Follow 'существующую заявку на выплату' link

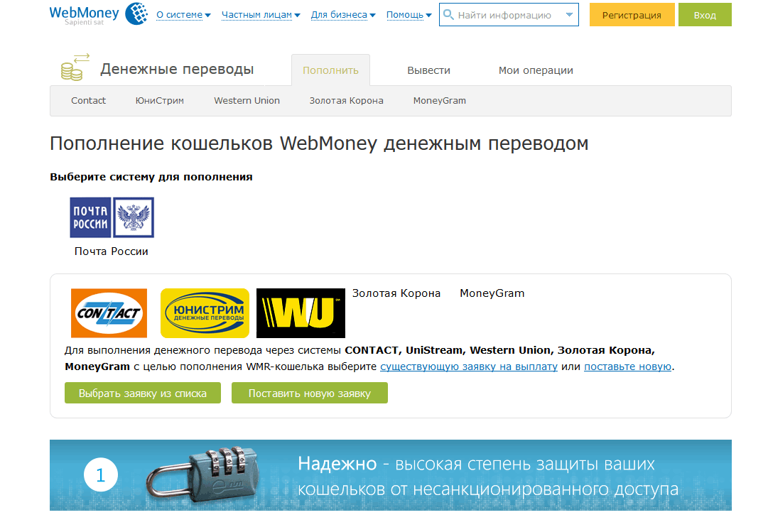pos(469,367)
